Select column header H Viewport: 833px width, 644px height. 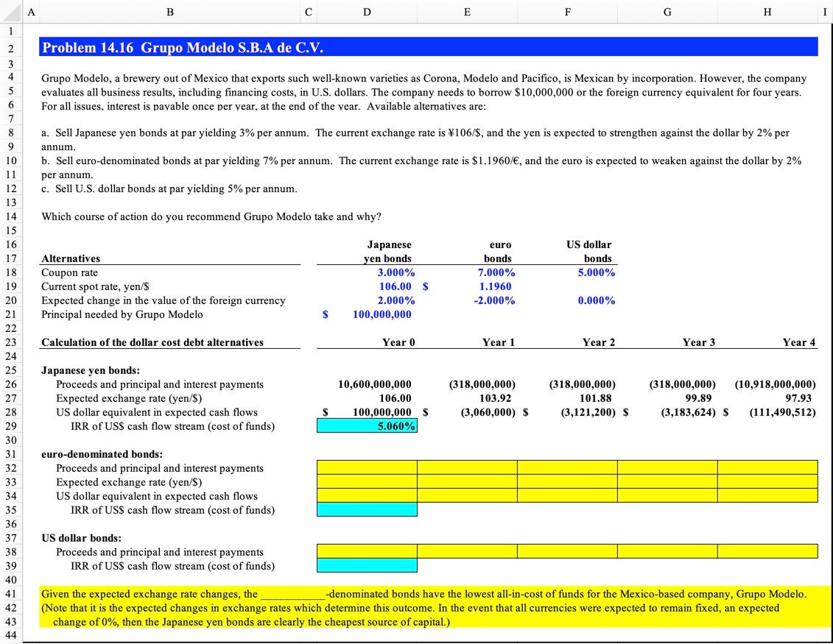tap(767, 12)
